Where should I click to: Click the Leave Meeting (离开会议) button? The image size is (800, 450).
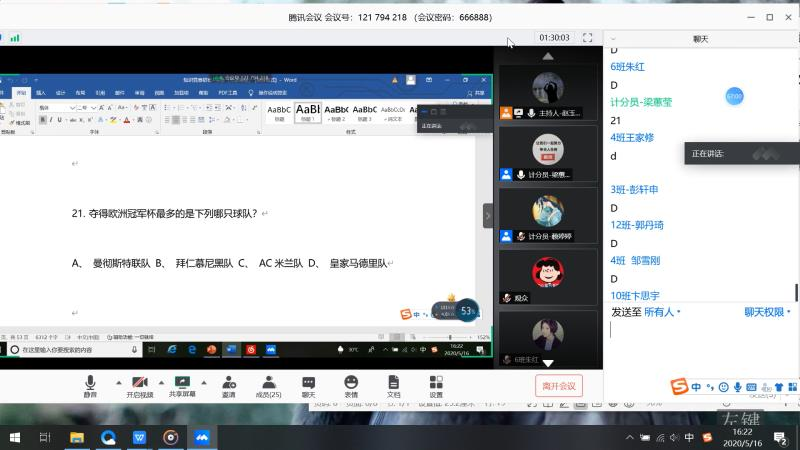559,386
